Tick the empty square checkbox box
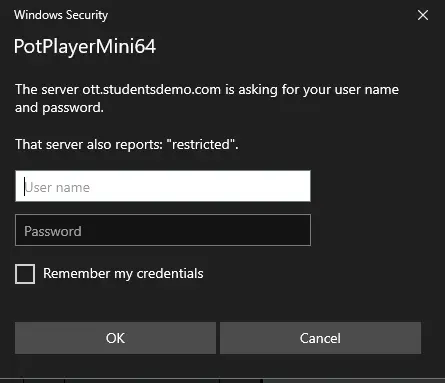Screen dimensions: 445x383 (25, 274)
